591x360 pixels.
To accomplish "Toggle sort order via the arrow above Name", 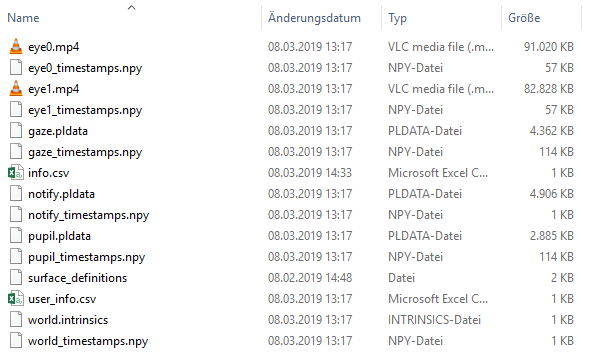I will point(131,7).
